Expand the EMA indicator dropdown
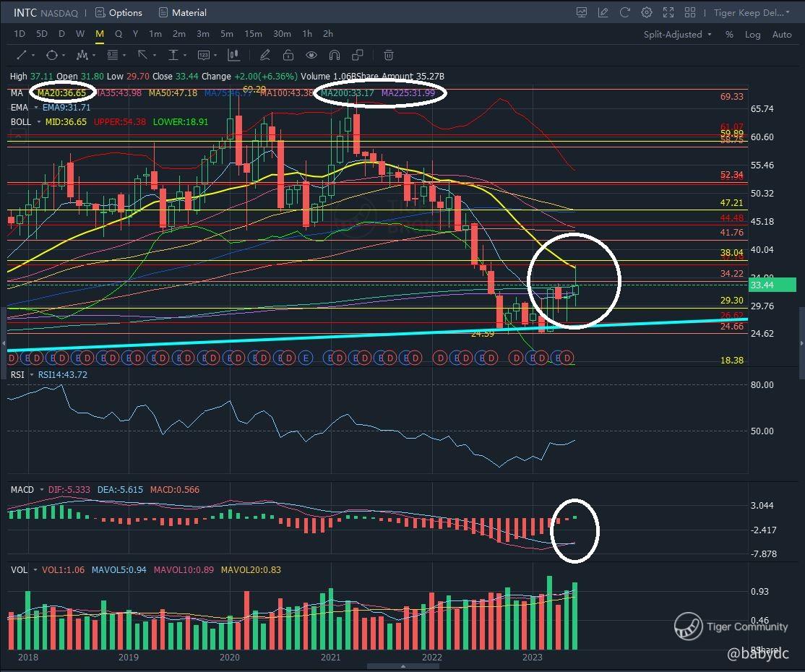The image size is (805, 672). click(x=36, y=108)
